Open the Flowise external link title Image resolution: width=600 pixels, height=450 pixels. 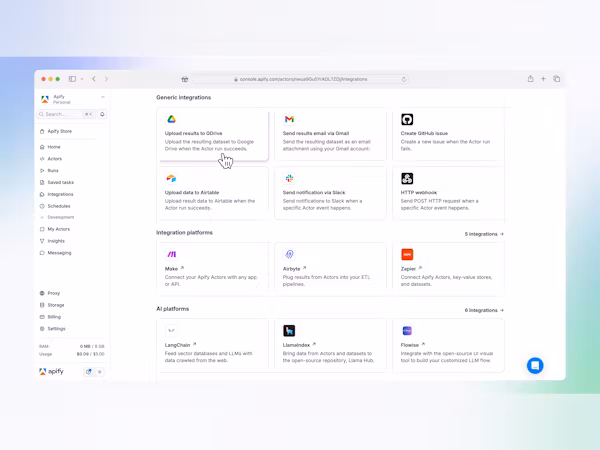(x=412, y=345)
